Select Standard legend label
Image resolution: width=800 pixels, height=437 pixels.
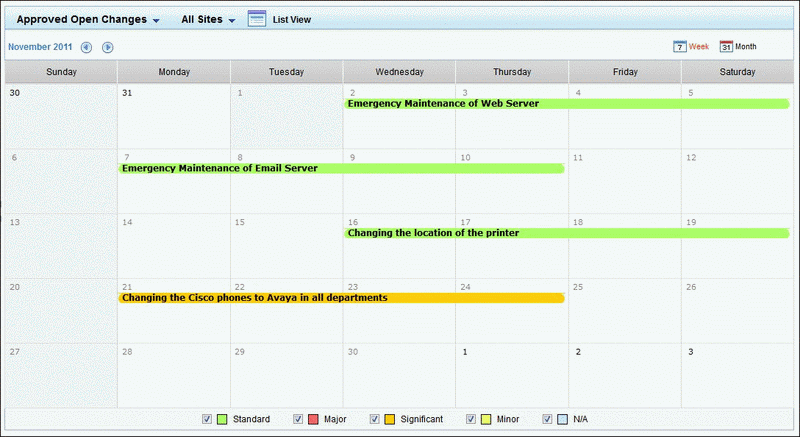pyautogui.click(x=252, y=419)
